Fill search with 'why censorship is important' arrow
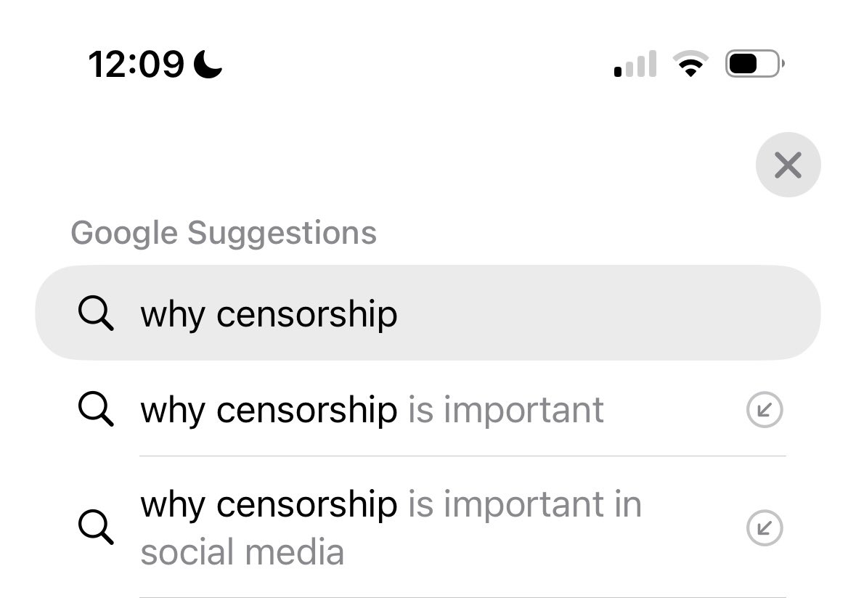The height and width of the screenshot is (616, 856). click(x=765, y=411)
